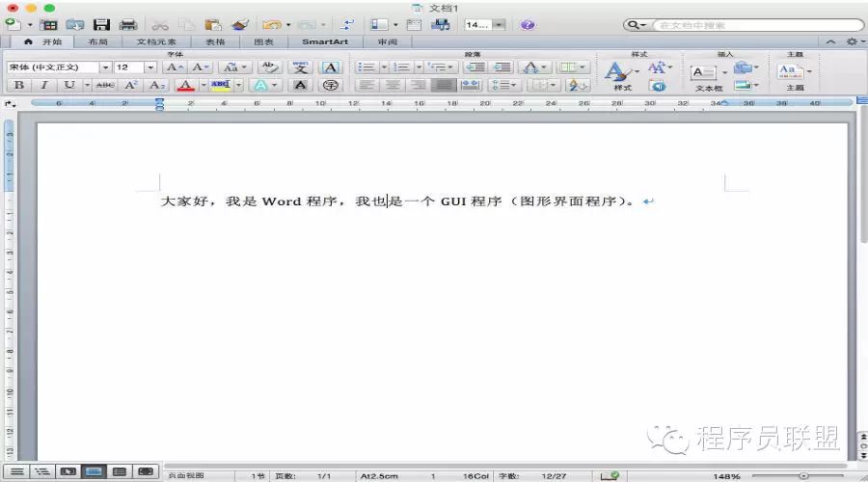Switch to the SmartArt tab

pos(325,42)
